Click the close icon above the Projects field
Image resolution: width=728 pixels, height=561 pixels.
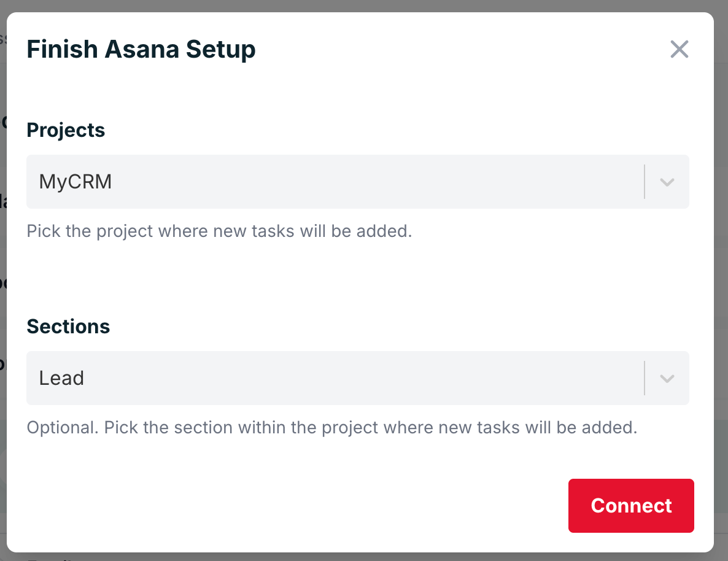[680, 49]
